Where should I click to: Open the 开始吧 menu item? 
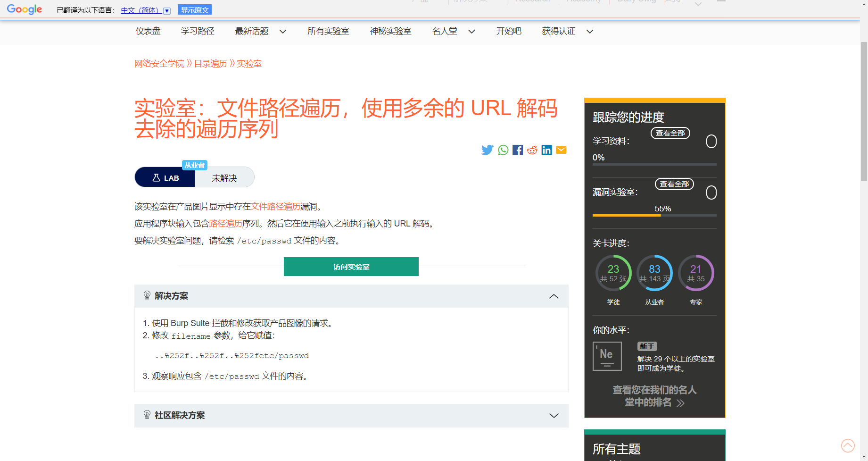pos(509,31)
